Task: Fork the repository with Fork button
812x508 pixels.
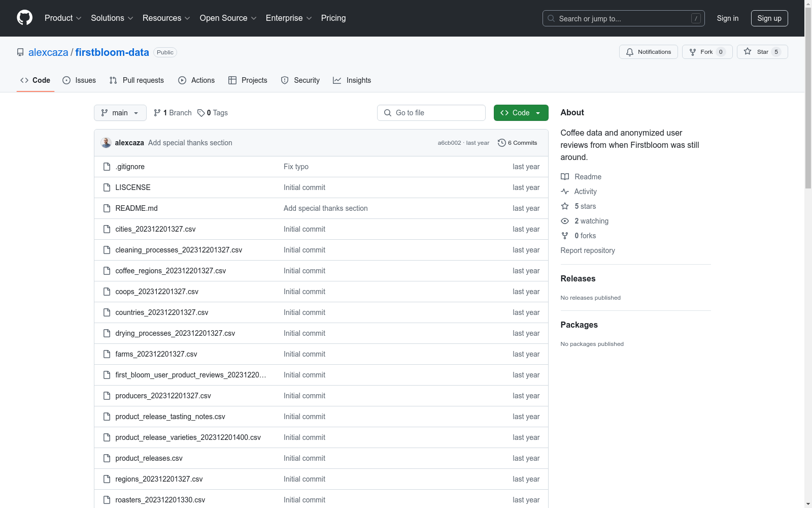Action: pyautogui.click(x=707, y=52)
